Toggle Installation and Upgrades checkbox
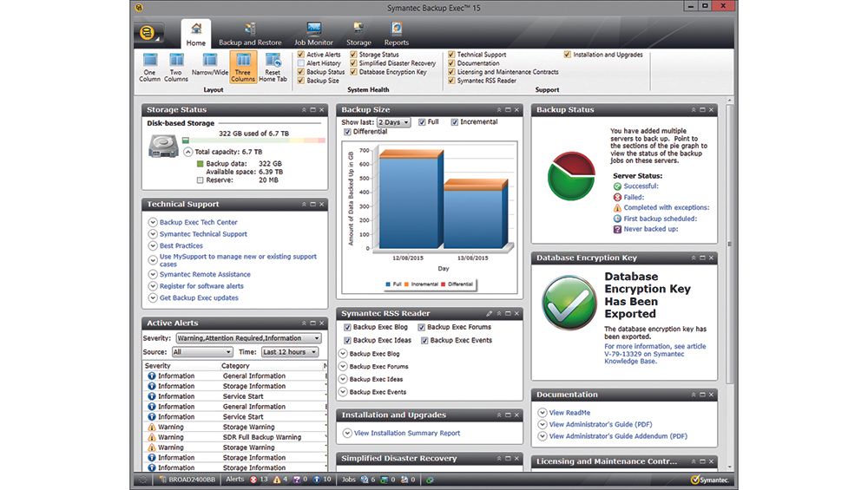Viewport: 868px width, 490px height. pos(568,54)
